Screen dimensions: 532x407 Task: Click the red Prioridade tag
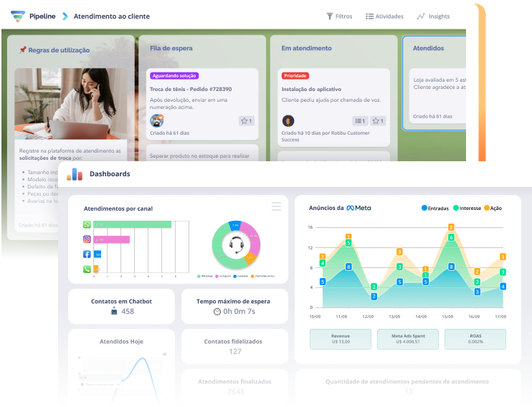tap(295, 75)
